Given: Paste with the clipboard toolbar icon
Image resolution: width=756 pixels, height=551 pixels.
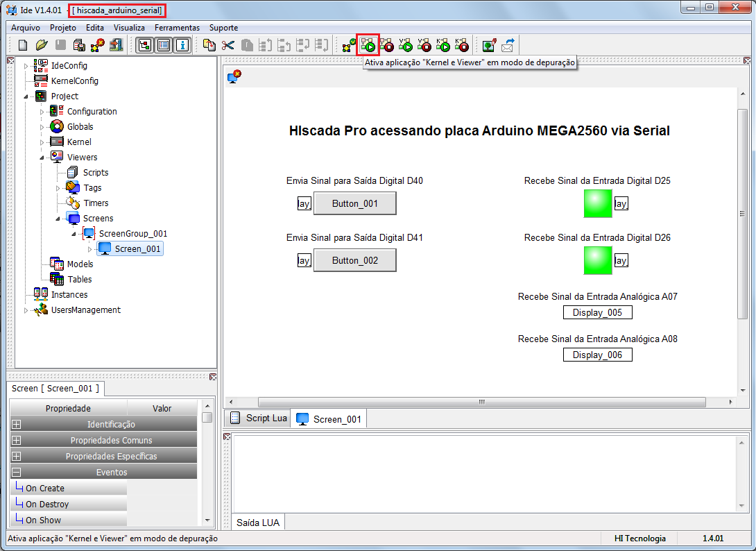Looking at the screenshot, I should point(247,45).
